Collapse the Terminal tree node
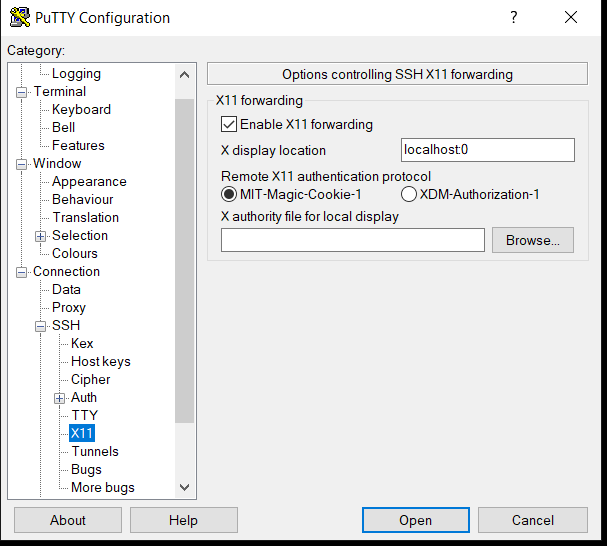607x546 pixels. tap(22, 93)
